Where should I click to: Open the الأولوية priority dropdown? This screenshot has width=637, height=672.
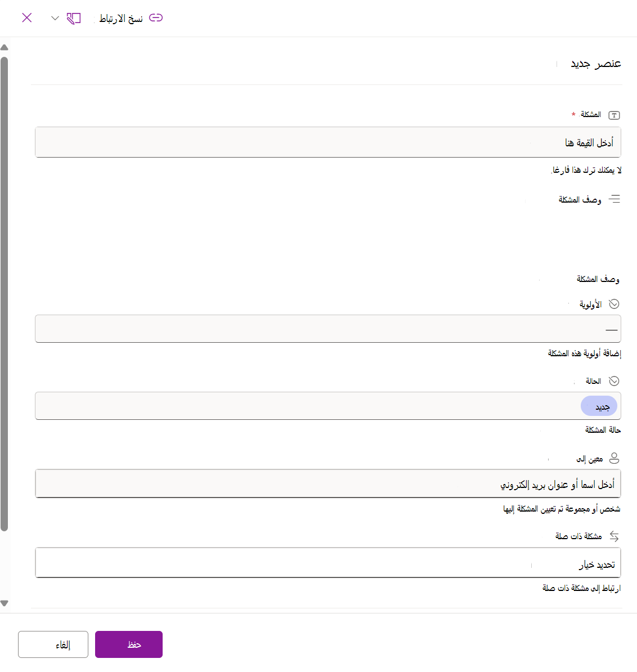point(328,329)
